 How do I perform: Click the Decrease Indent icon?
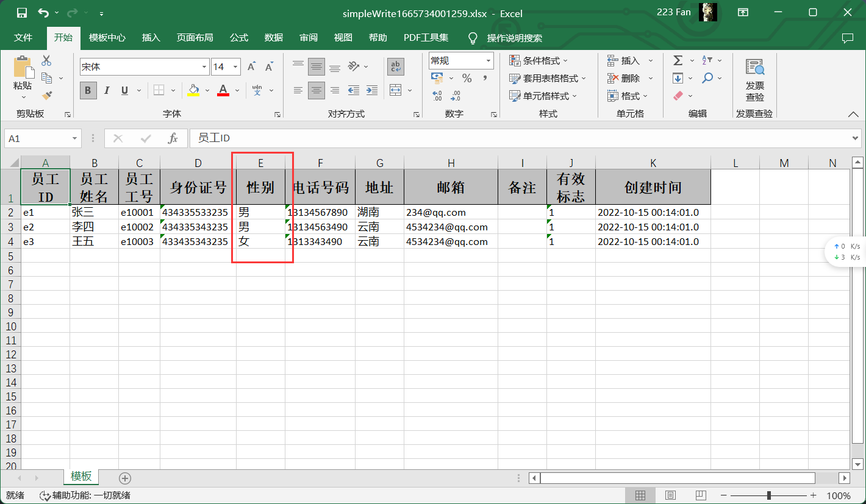point(354,90)
